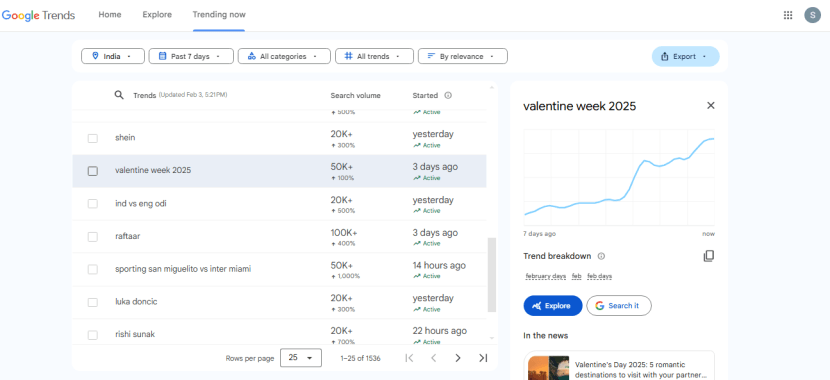Select the Trending now tab
Image resolution: width=830 pixels, height=380 pixels.
(219, 15)
